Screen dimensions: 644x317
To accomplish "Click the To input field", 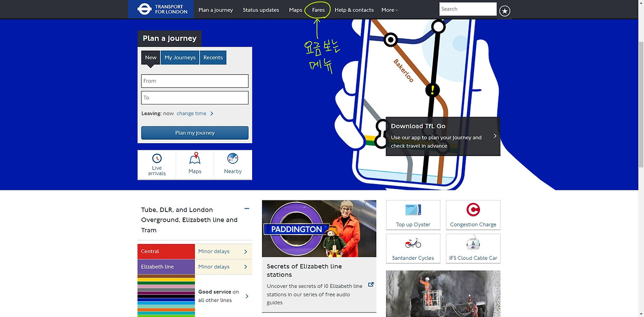I will (195, 97).
